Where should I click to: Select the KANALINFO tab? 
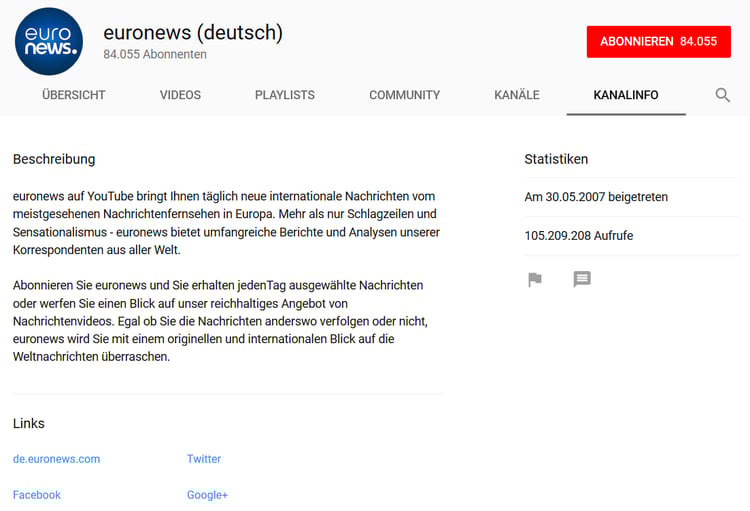coord(626,95)
